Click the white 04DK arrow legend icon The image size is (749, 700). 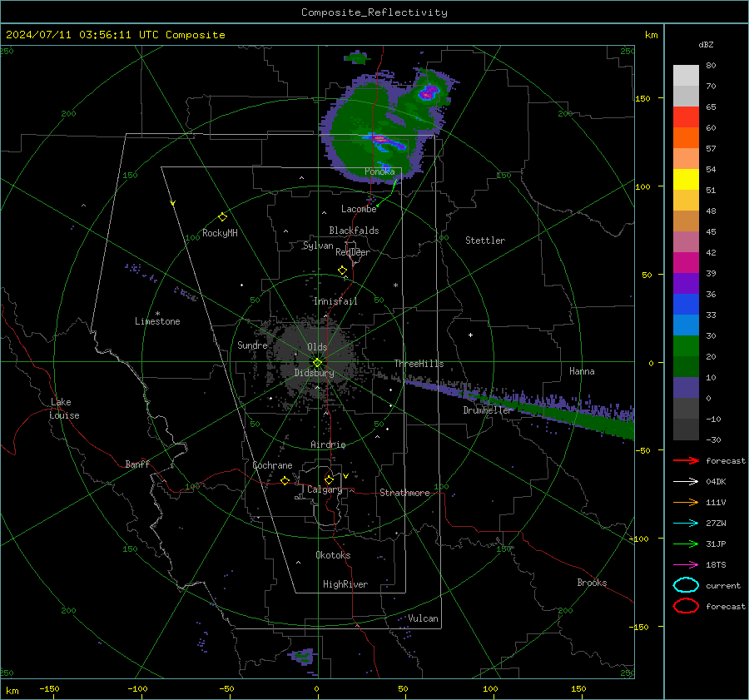click(686, 481)
